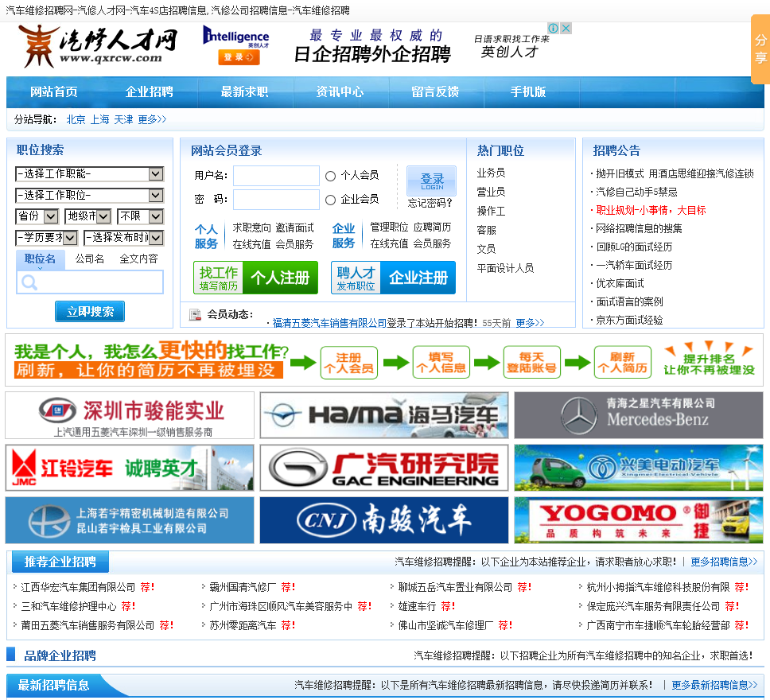Screen dimensions: 770x700
Task: Select the 企业会员 radio button
Action: point(330,200)
